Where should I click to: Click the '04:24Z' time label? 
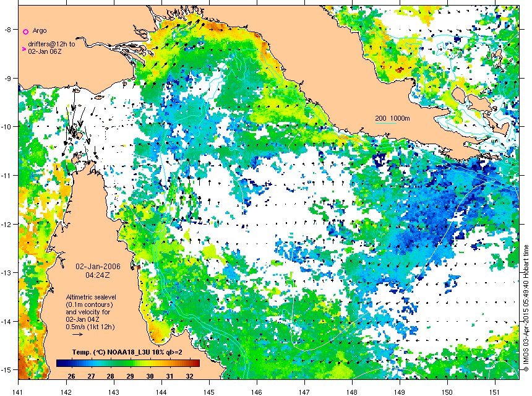(x=98, y=275)
